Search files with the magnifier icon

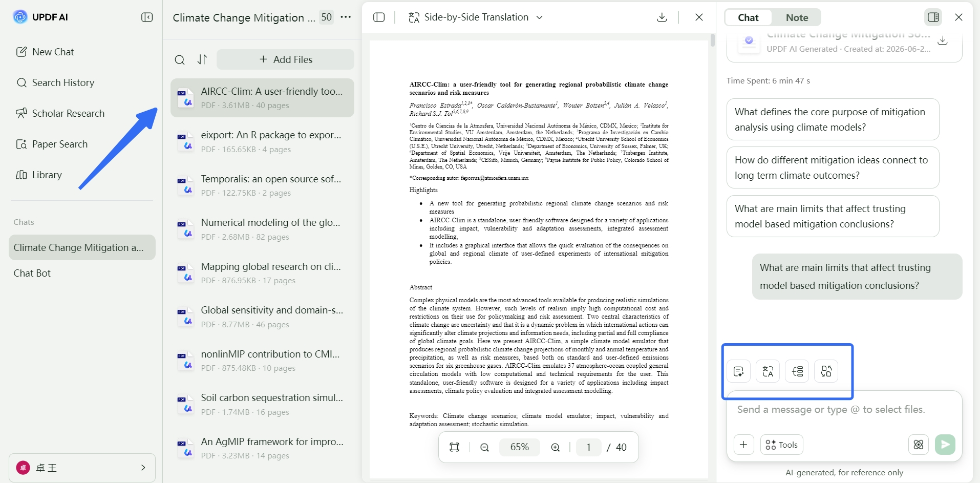coord(180,60)
